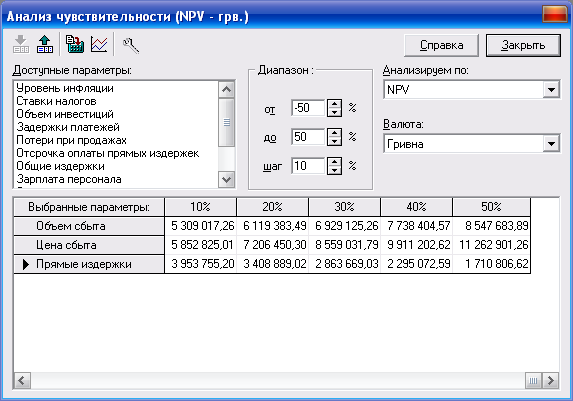573x401 pixels.
Task: Click the recalculate table icon
Action: tap(75, 45)
